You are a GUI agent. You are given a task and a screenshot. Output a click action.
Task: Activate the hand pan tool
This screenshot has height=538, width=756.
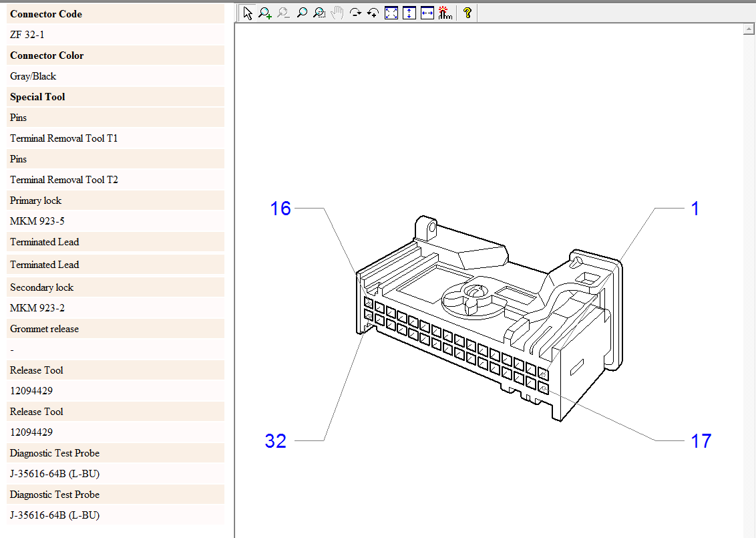[x=337, y=13]
